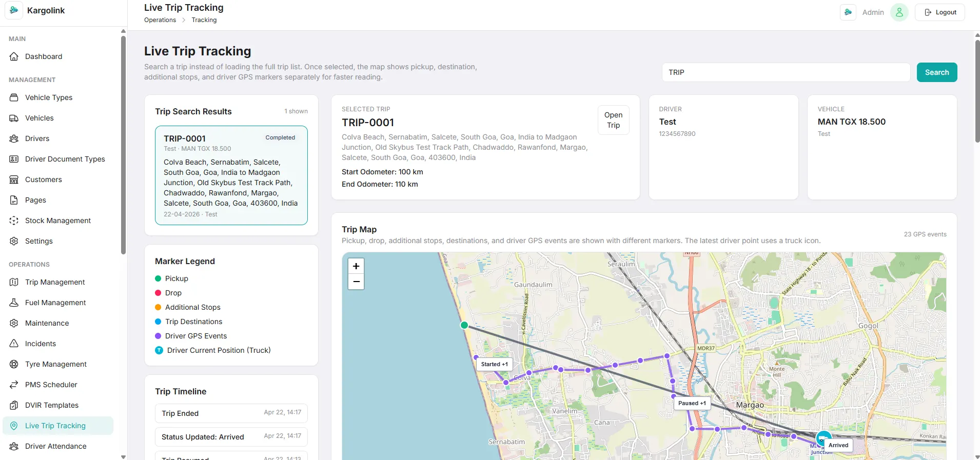Viewport: 980px width, 460px height.
Task: Click the Logout door icon
Action: pyautogui.click(x=928, y=12)
